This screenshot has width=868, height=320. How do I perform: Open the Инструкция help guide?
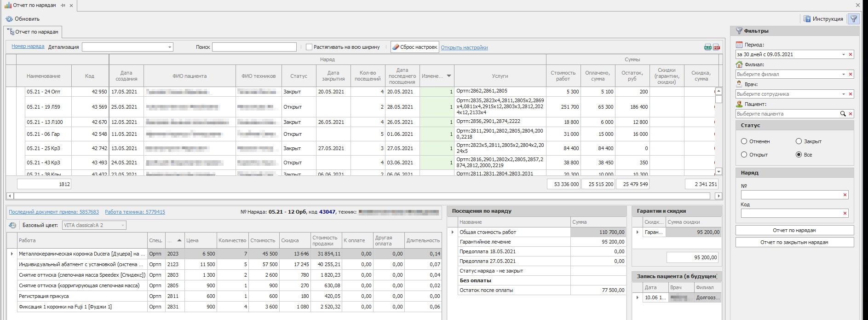coord(823,19)
